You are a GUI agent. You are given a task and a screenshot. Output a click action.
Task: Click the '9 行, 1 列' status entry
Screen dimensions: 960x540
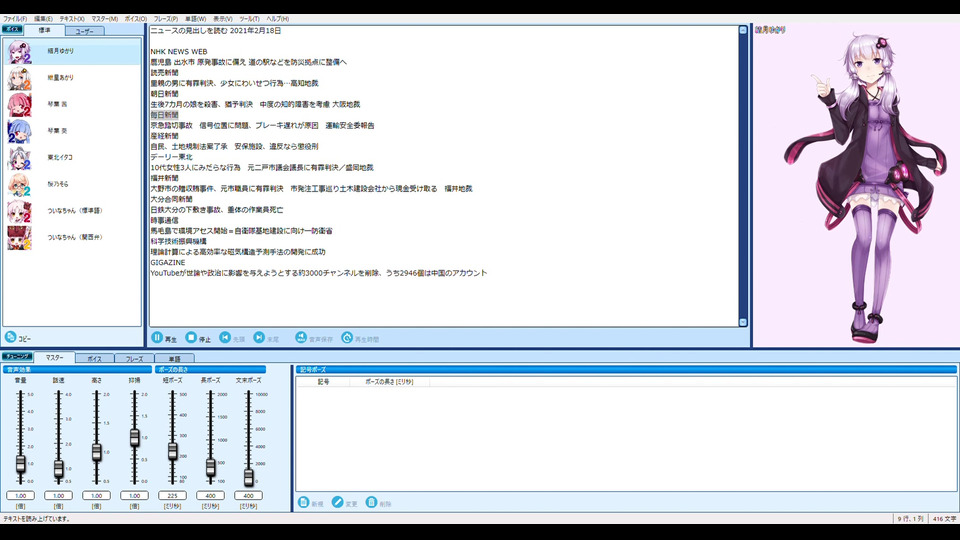(910, 519)
